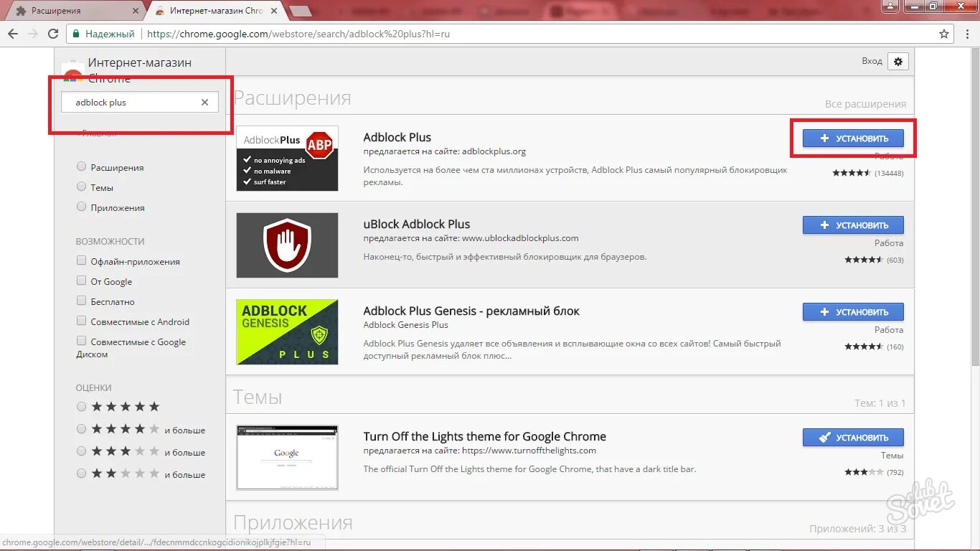This screenshot has height=551, width=980.
Task: Check Совместимые с Google Диском option
Action: 81,342
